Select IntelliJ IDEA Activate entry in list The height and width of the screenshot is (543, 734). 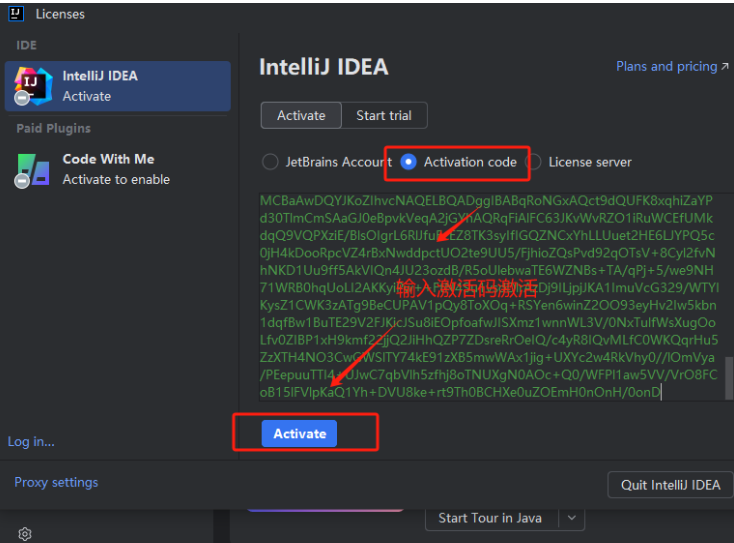(x=117, y=86)
